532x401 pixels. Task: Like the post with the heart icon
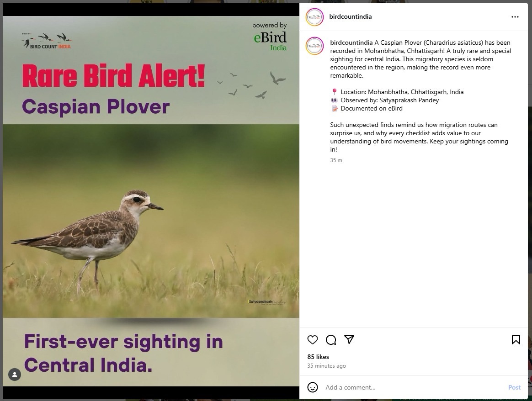[x=313, y=340]
